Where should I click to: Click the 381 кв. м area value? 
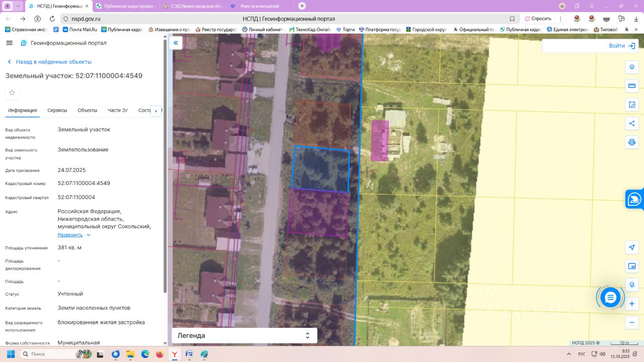pos(69,247)
